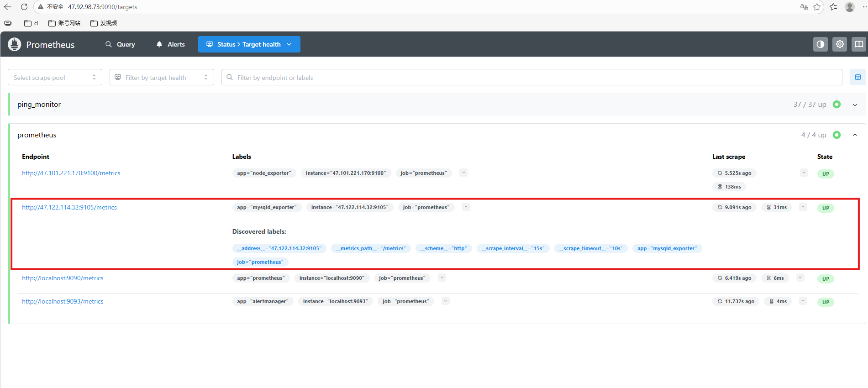The image size is (868, 388).
Task: Click the browser favorites star icon
Action: (817, 7)
